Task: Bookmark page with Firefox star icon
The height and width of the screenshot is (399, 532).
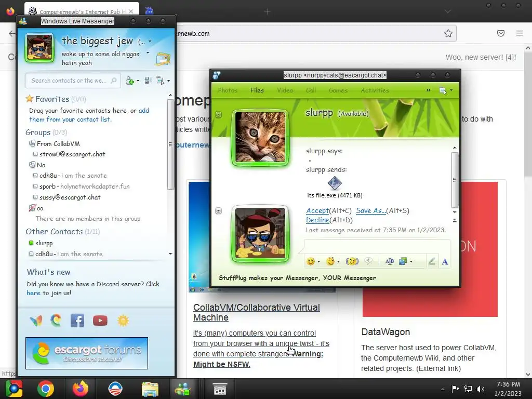Action: click(448, 33)
